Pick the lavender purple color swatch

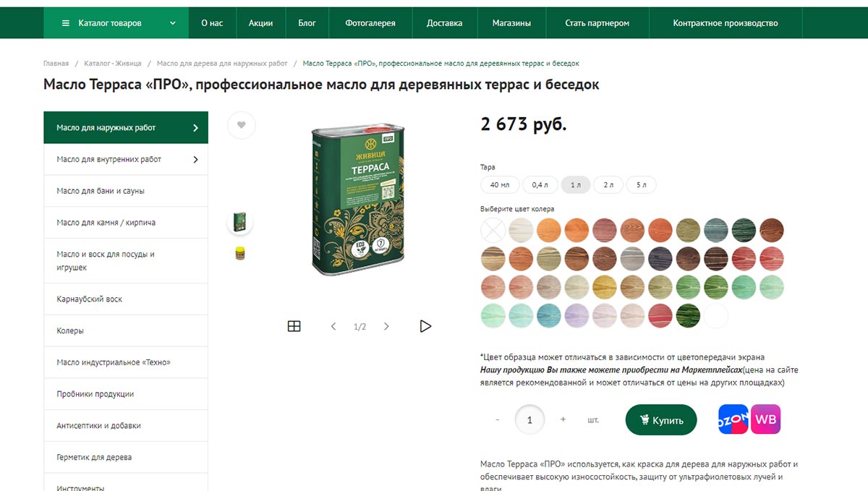tap(576, 315)
